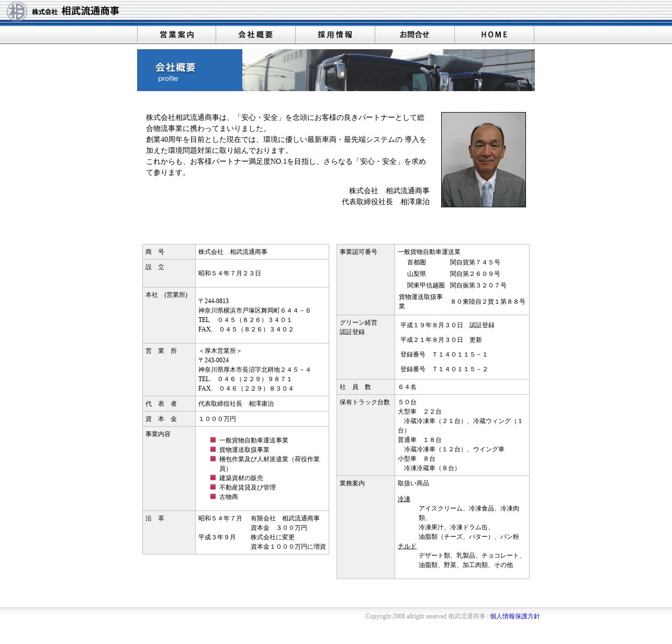Screen dimensions: 672x644
Task: Select the 関自貨第７４５号 permit number
Action: tap(475, 262)
